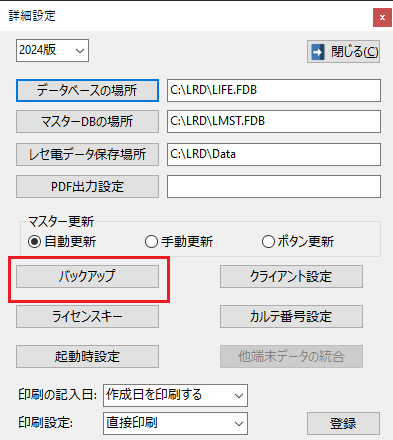Open クライアント設定

pyautogui.click(x=291, y=276)
